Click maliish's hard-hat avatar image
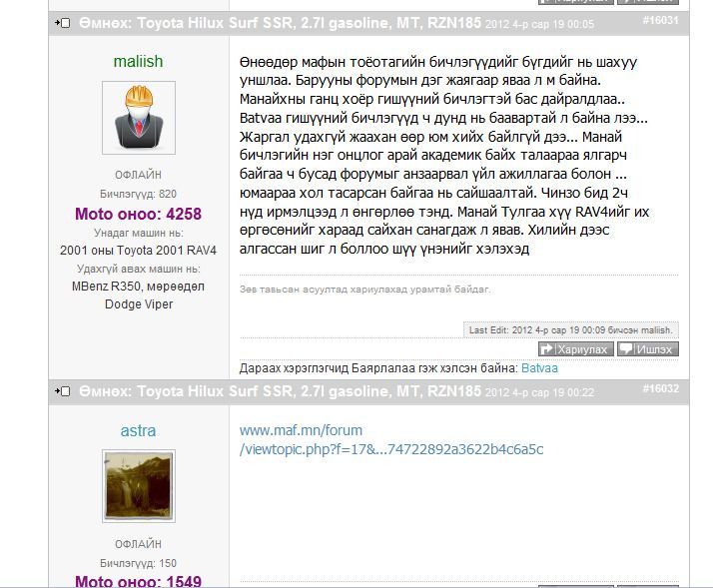Image resolution: width=713 pixels, height=588 pixels. point(139,118)
